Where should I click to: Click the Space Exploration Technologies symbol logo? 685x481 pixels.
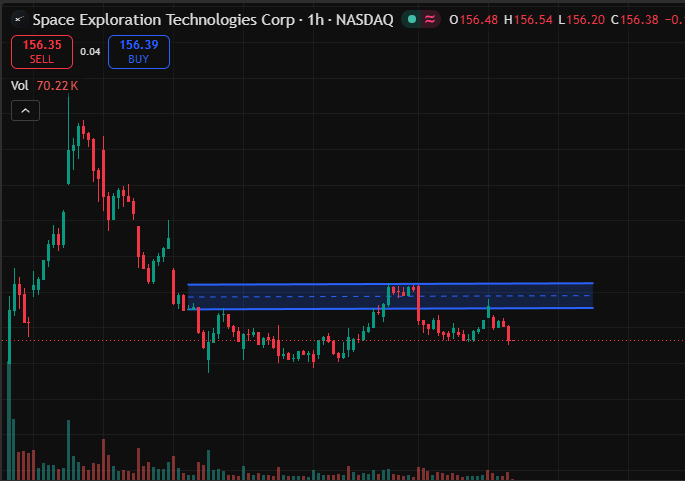pos(19,20)
